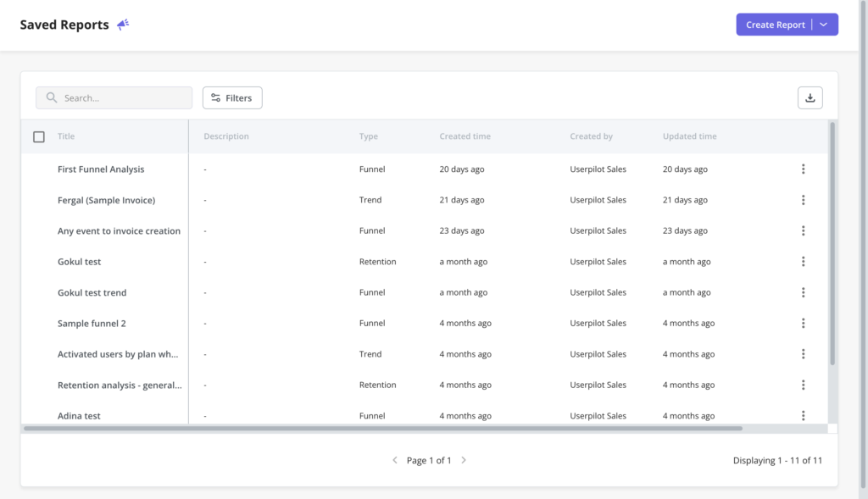Click the Create Report button

click(775, 25)
